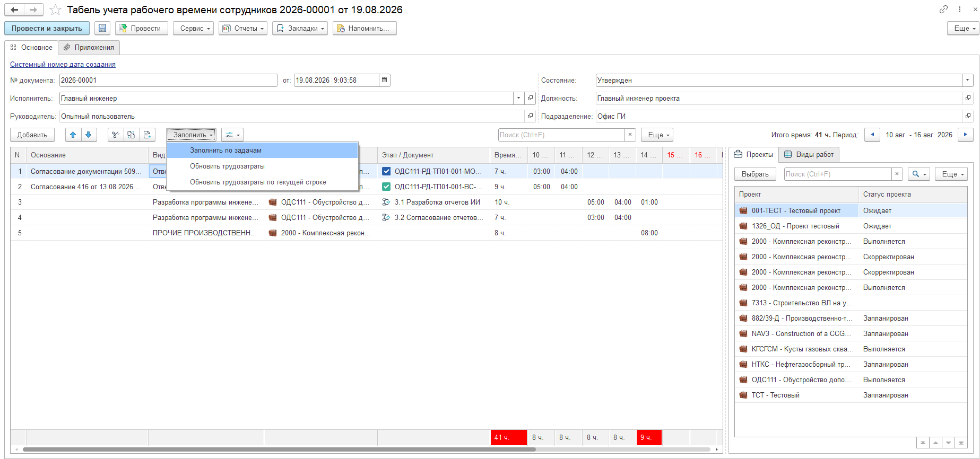Choose Обновить трудозатраты menu item
This screenshot has width=980, height=459.
click(x=263, y=166)
